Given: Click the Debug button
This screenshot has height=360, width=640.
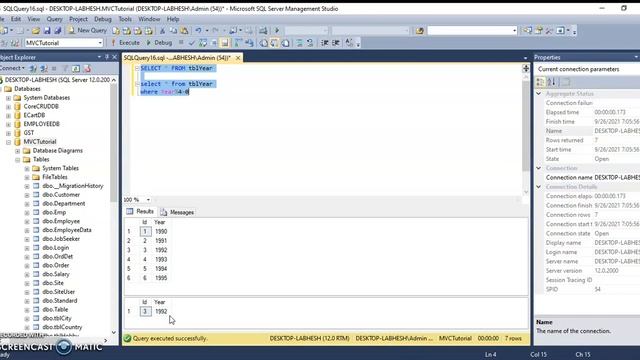Looking at the screenshot, I should pos(159,42).
